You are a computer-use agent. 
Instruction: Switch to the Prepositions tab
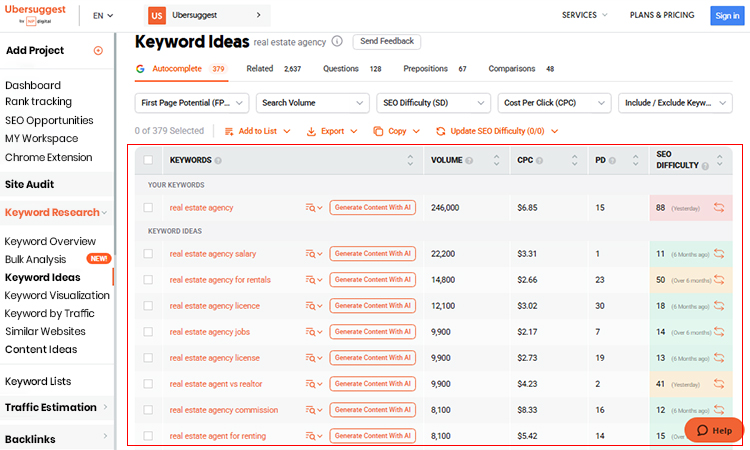pos(435,69)
